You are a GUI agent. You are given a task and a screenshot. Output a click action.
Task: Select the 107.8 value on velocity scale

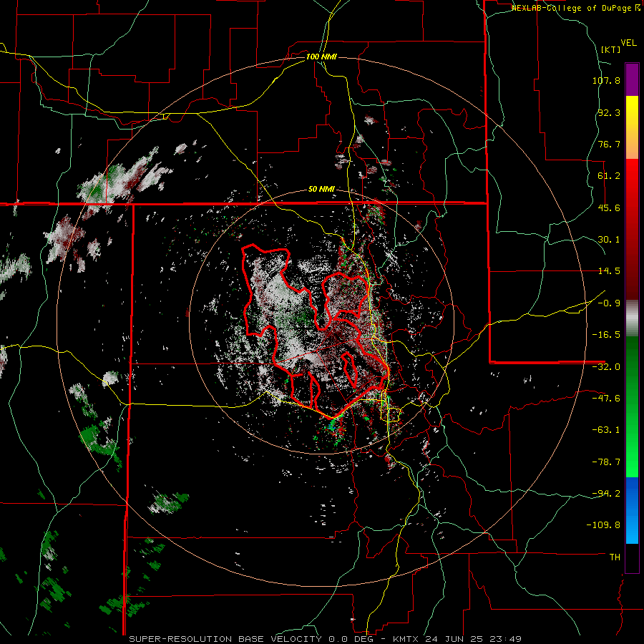tap(606, 80)
